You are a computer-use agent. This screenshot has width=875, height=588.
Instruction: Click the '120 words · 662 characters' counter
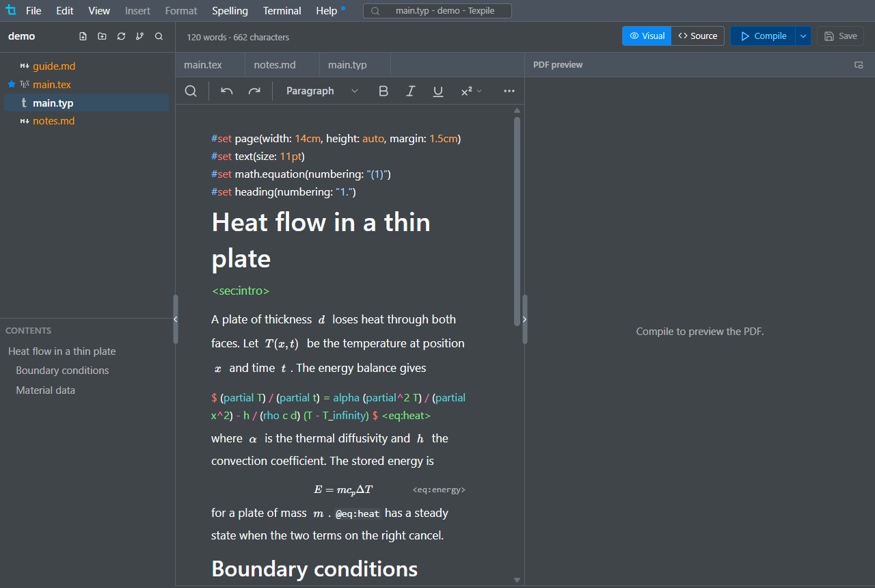pyautogui.click(x=238, y=37)
